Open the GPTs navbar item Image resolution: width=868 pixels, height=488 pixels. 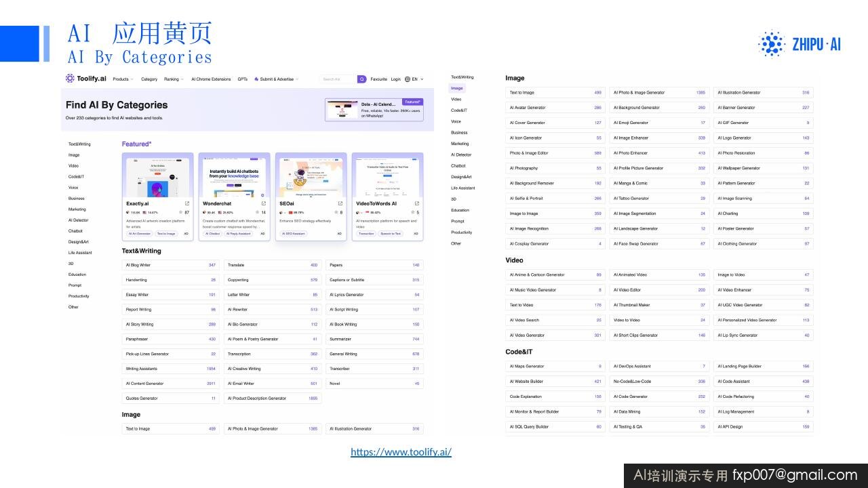click(x=243, y=79)
